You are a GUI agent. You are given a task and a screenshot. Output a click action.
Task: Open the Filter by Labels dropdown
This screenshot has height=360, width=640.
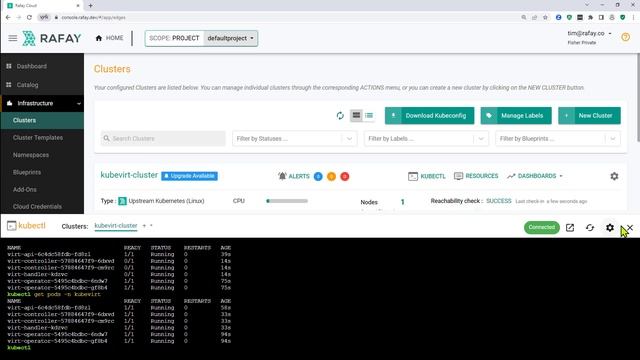click(426, 139)
